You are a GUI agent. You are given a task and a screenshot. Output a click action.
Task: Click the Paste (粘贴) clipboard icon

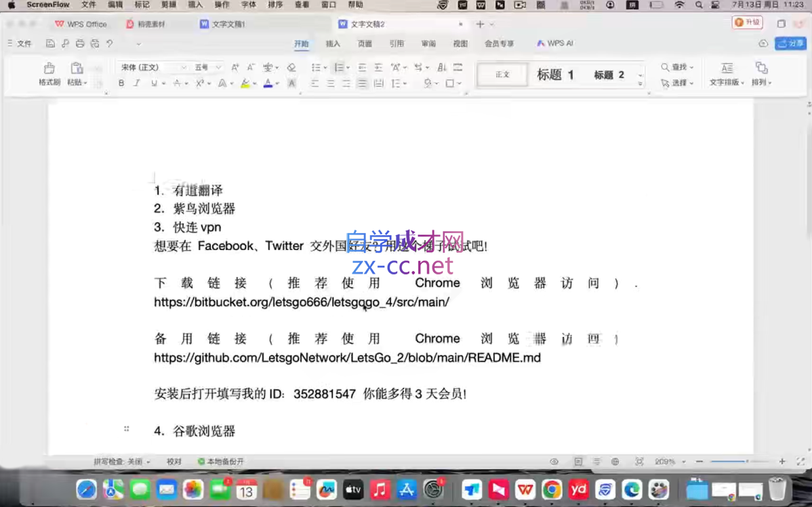77,68
